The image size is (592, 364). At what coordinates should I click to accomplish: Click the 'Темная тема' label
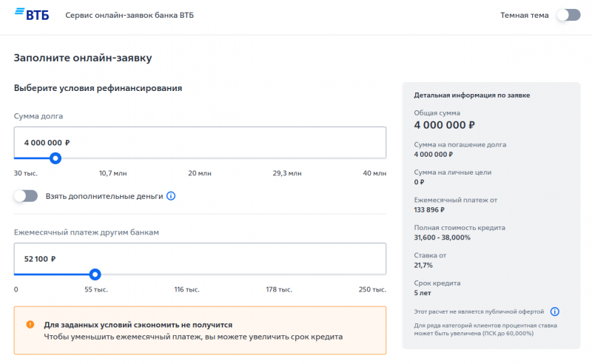tap(524, 16)
